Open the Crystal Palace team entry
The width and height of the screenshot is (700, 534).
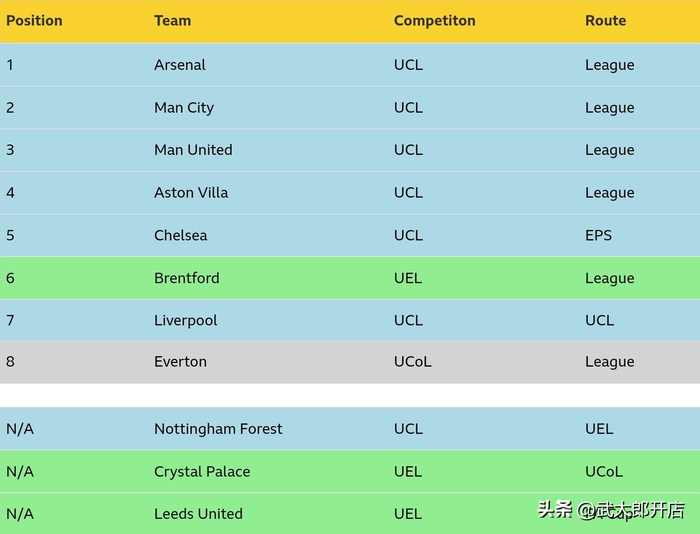click(x=202, y=472)
